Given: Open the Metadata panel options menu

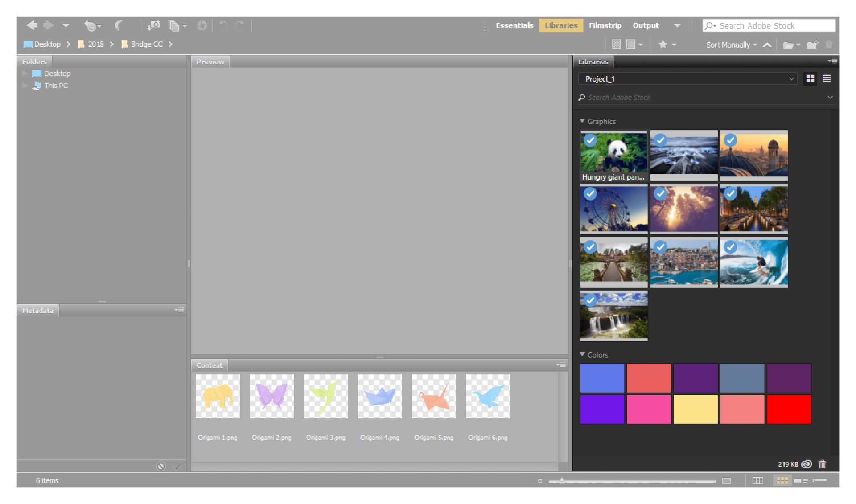Looking at the screenshot, I should (x=179, y=310).
